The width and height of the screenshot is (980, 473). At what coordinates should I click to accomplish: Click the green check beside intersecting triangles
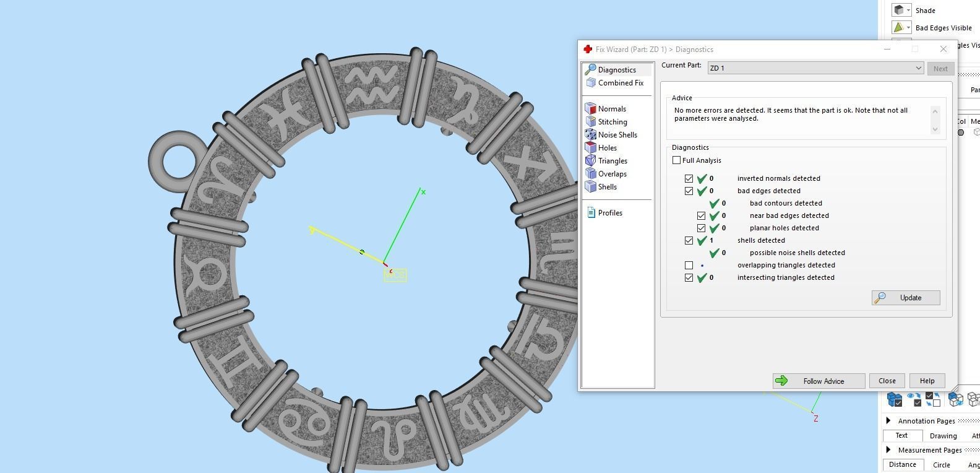click(702, 277)
